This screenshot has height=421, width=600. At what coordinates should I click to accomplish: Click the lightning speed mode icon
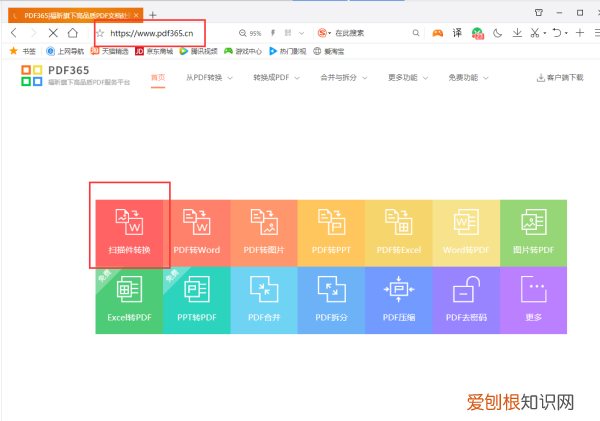point(273,33)
